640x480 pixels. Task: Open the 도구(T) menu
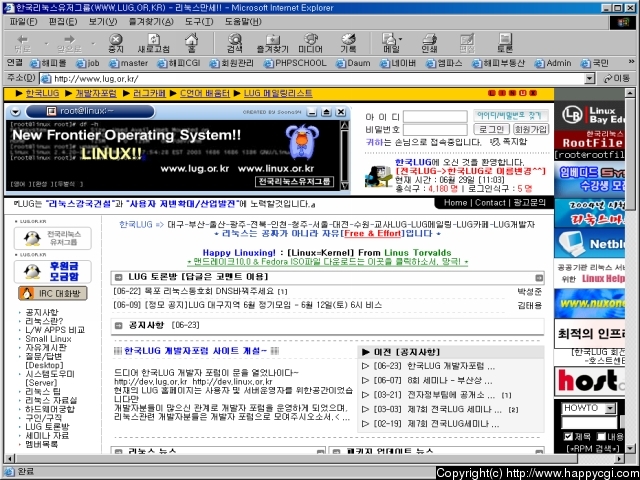click(x=199, y=22)
